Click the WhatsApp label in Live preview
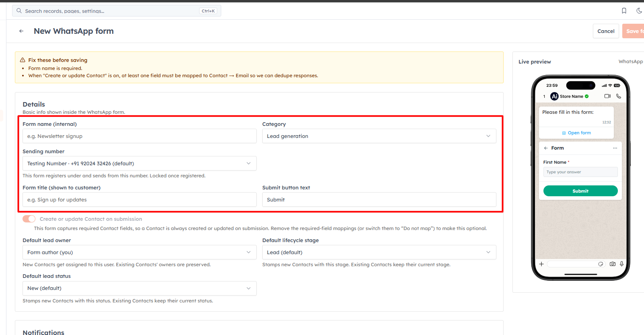Viewport: 644px width, 335px height. click(x=631, y=62)
